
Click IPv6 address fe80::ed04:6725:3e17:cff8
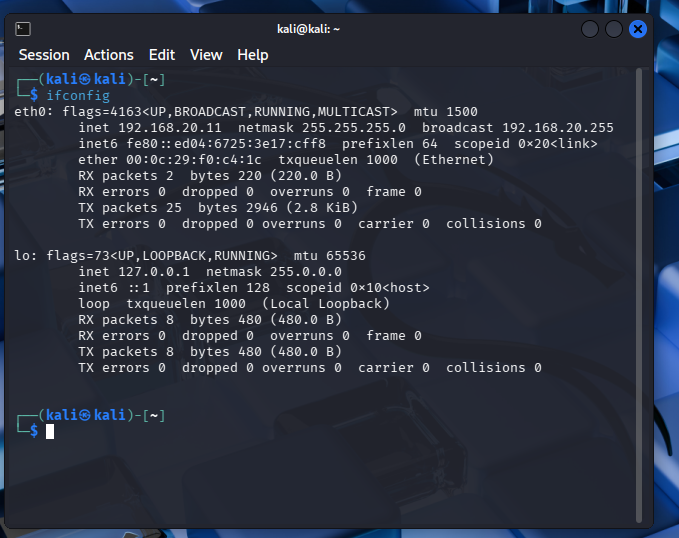click(x=226, y=144)
